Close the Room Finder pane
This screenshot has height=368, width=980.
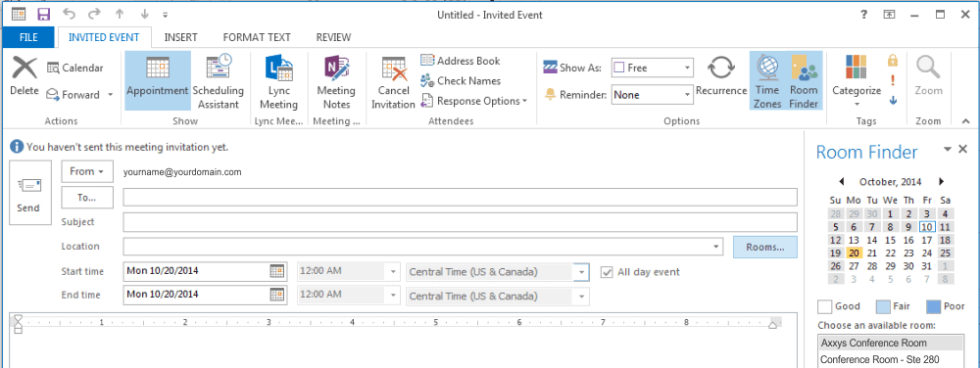963,149
